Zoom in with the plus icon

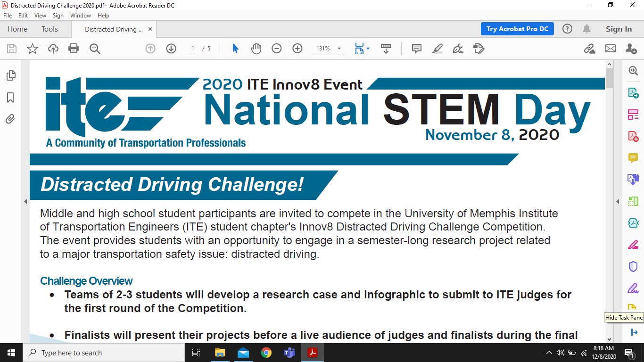pos(297,49)
